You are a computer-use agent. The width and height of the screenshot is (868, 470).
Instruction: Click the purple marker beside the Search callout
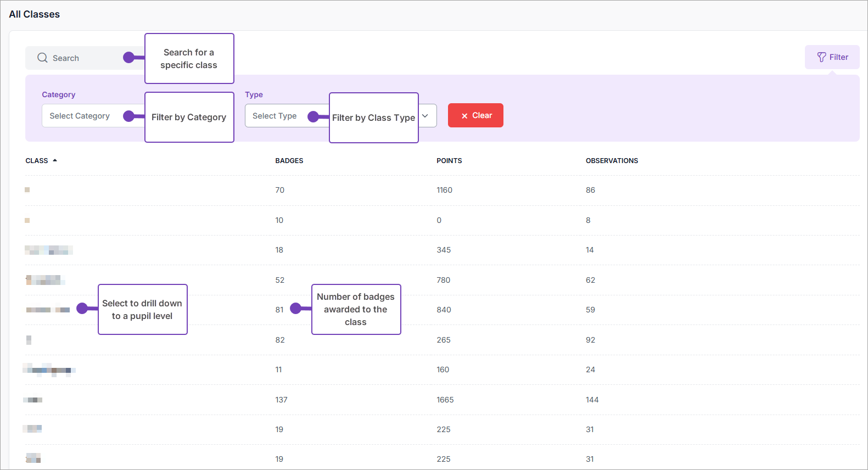tap(129, 58)
